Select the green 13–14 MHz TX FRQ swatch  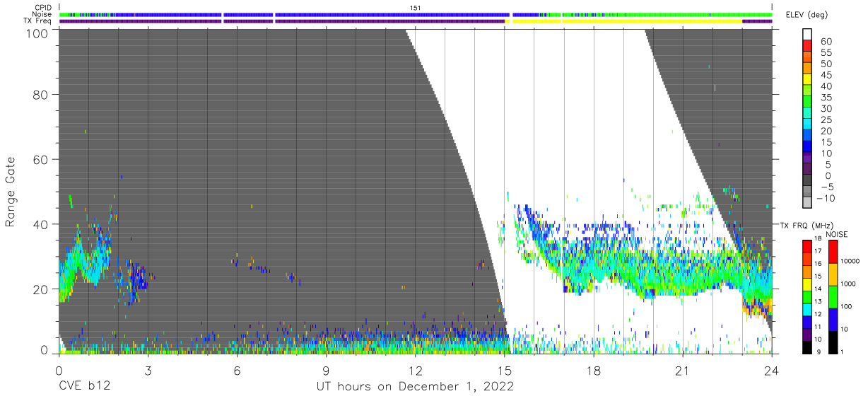click(x=807, y=296)
